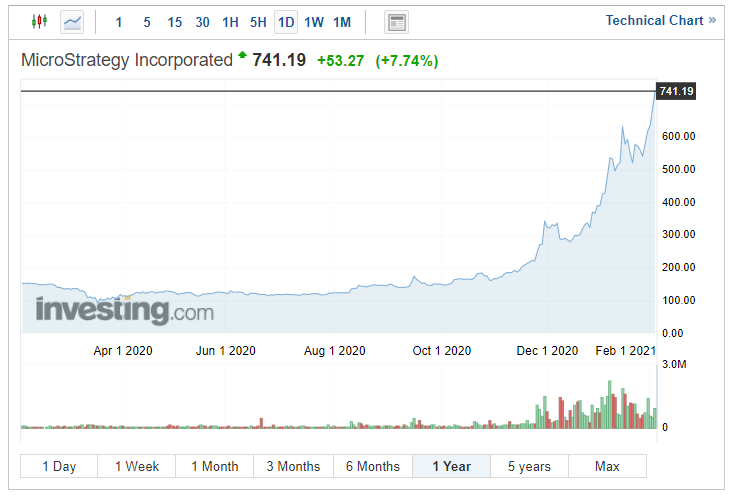Choose the 15 minute interval

point(174,21)
